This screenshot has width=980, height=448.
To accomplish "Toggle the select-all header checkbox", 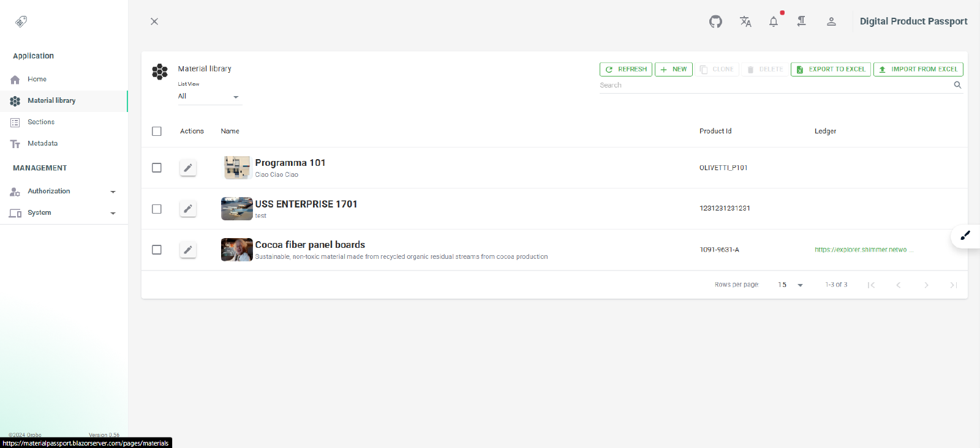I will point(157,132).
